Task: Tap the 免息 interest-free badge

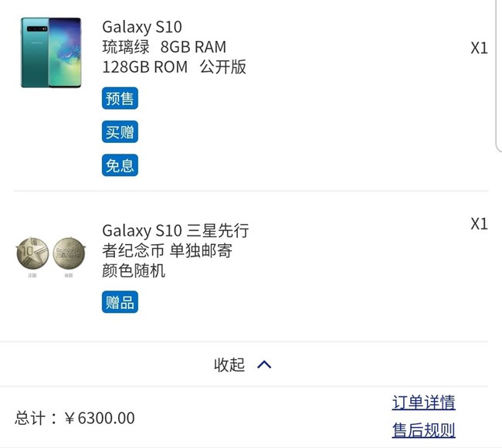Action: (x=120, y=165)
